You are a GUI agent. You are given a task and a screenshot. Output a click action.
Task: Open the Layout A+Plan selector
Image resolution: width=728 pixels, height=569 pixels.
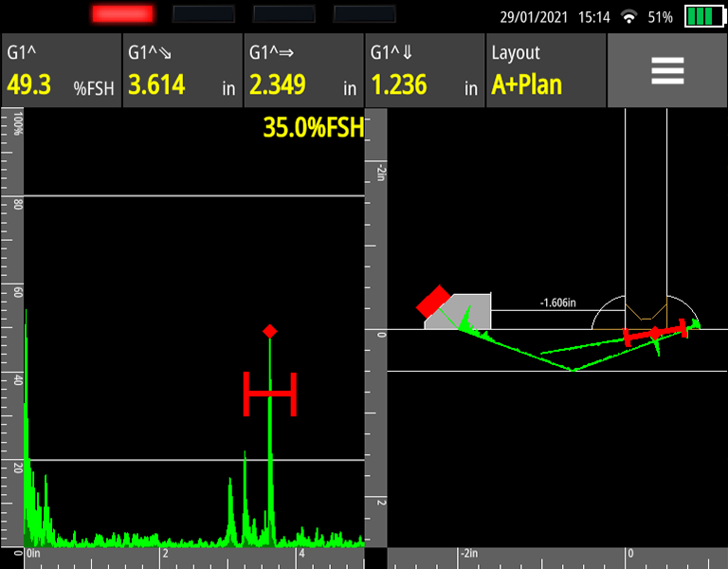pyautogui.click(x=546, y=71)
